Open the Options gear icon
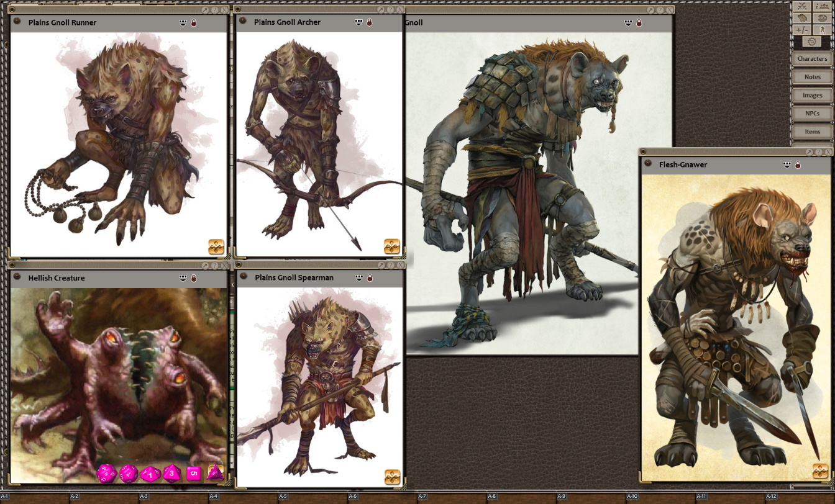This screenshot has width=835, height=504. tap(811, 42)
